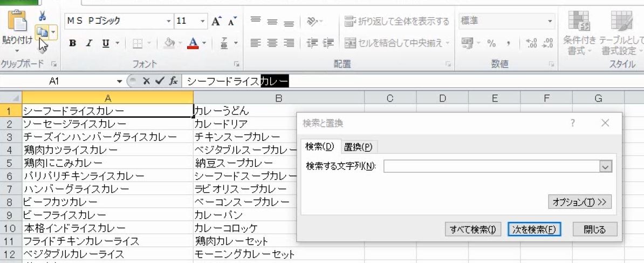Click the Copy icon in Clipboard group
The image size is (644, 263).
point(42,32)
